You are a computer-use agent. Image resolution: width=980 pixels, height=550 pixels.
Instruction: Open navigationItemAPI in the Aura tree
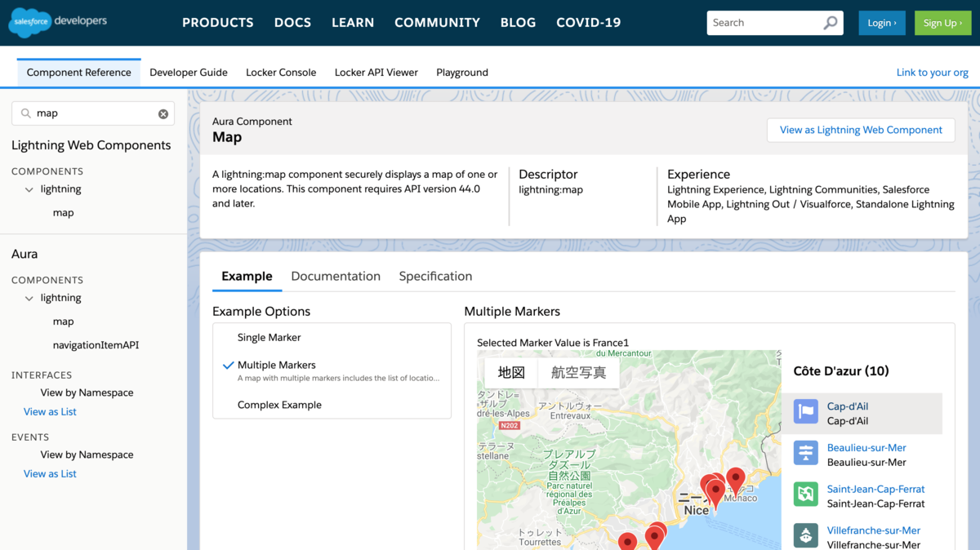pos(96,345)
